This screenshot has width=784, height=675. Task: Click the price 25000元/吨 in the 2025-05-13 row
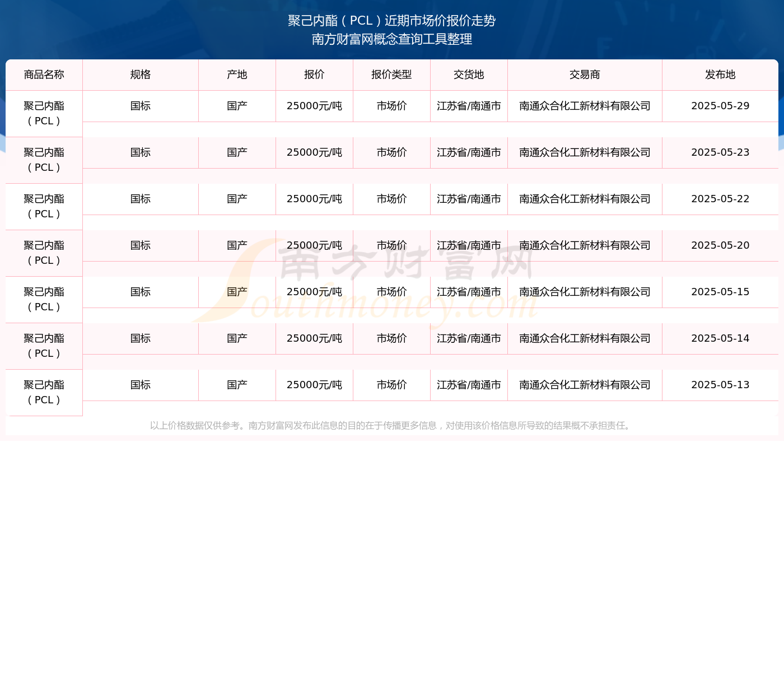coord(314,385)
